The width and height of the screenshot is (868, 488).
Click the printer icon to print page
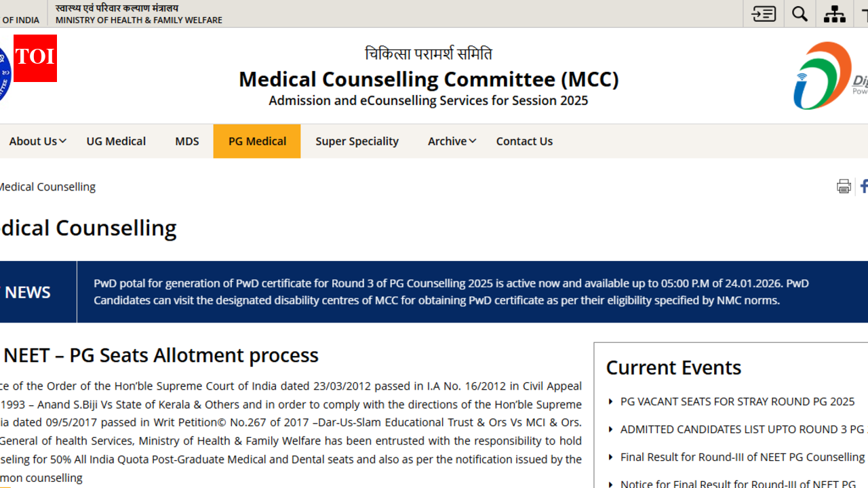click(x=844, y=186)
